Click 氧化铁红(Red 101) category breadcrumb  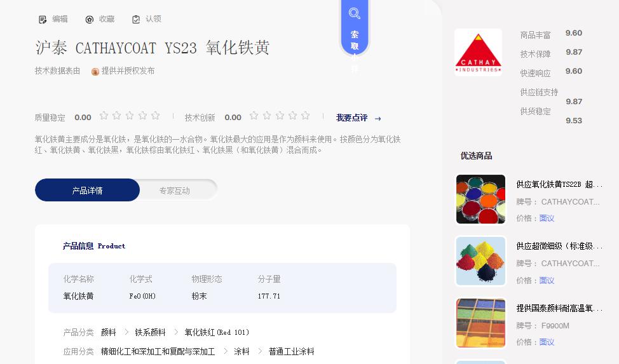tap(217, 332)
